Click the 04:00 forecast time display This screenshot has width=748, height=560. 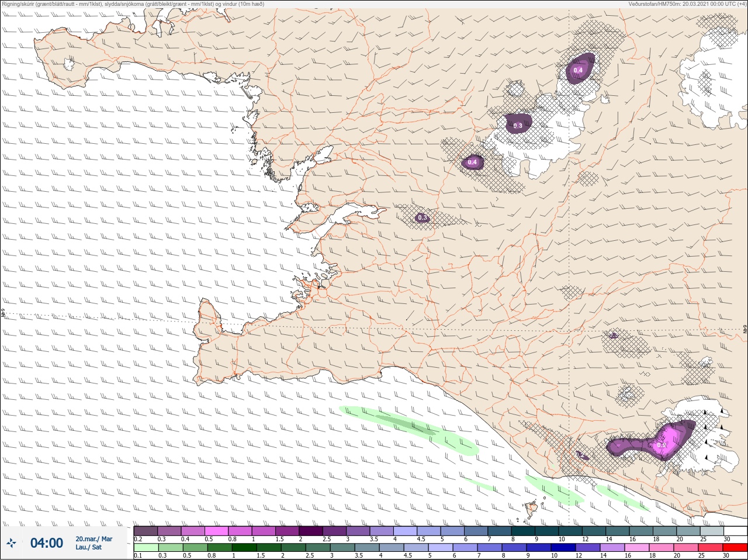[x=47, y=543]
